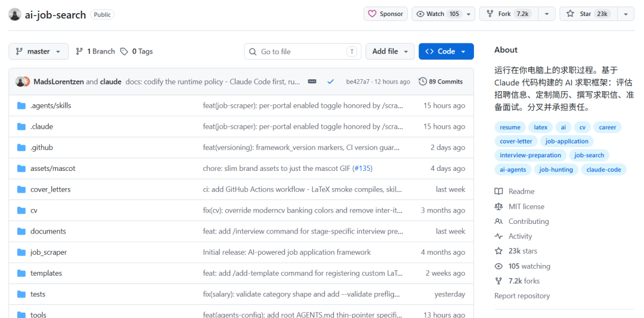Viewport: 644px width, 318px height.
Task: Open the Add file dropdown
Action: tap(390, 51)
